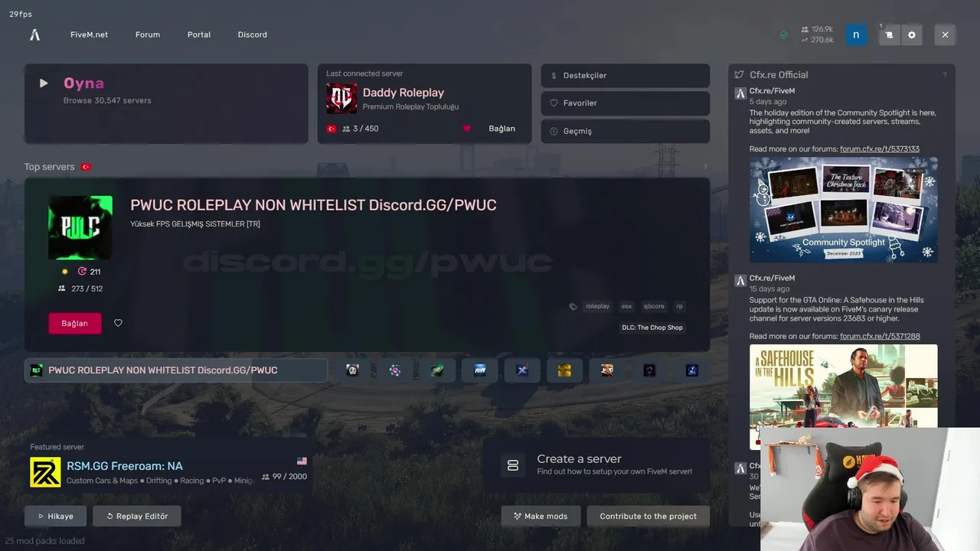Select the rp tag
Viewport: 980px width, 551px height.
679,306
